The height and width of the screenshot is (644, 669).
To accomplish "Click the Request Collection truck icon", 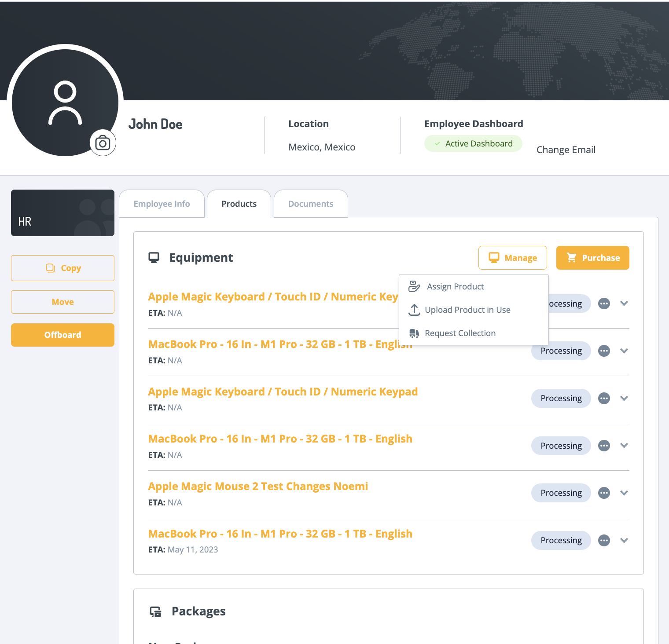I will (x=414, y=333).
